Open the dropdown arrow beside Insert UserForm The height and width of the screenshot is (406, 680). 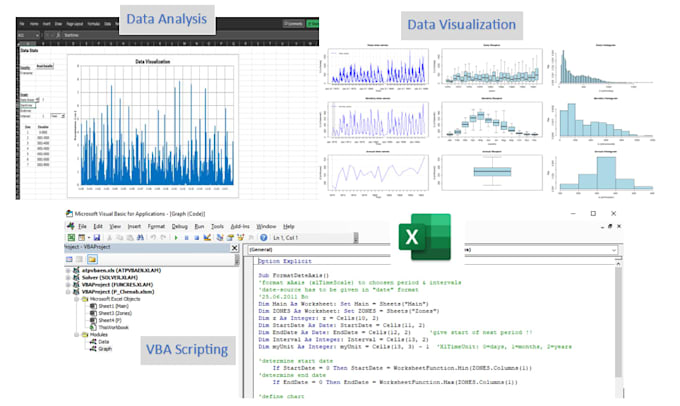coord(89,238)
